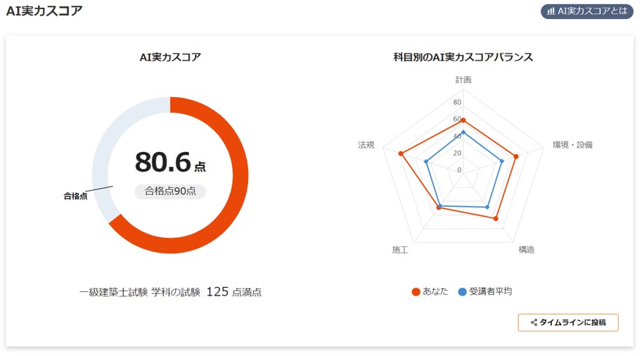Click the orange あなた legend dot
This screenshot has width=644, height=356.
point(416,292)
